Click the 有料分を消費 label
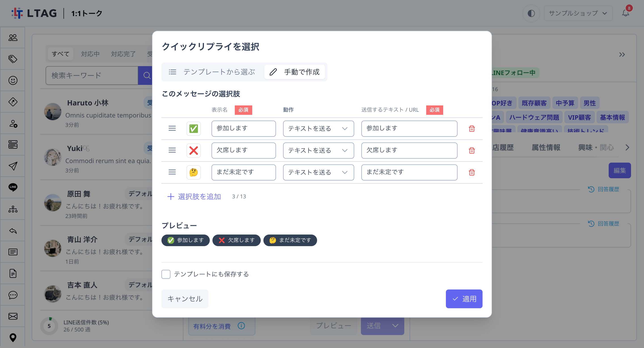Screen dimensions: 644x348 click(212, 326)
